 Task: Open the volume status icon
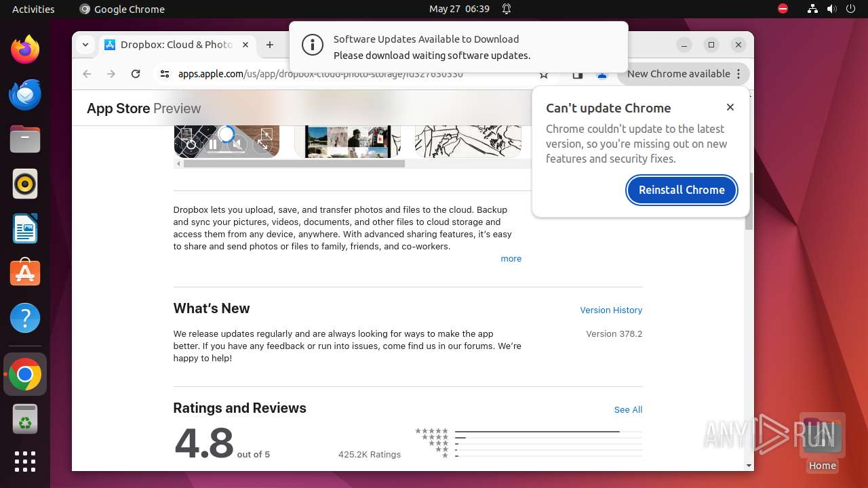[831, 9]
